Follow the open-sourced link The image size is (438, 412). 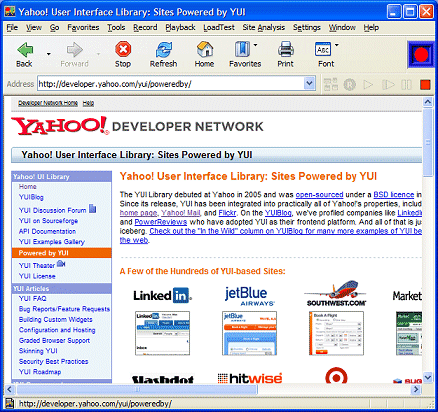tap(319, 195)
